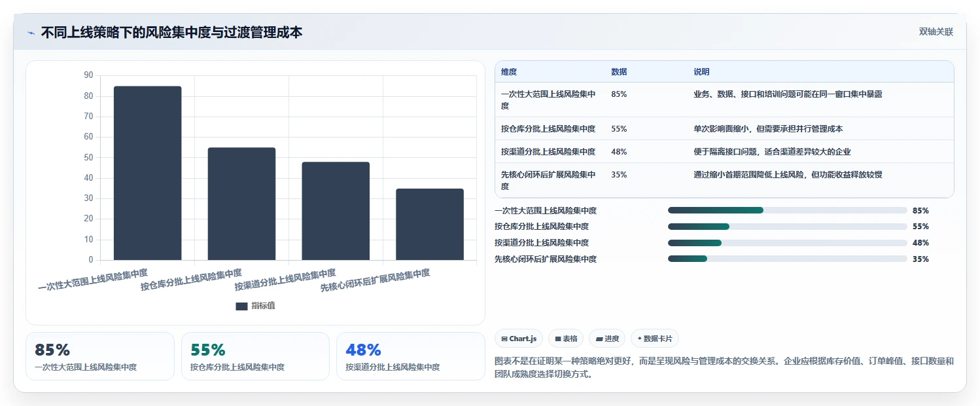Click the 48% value in the table
This screenshot has width=980, height=406.
619,151
